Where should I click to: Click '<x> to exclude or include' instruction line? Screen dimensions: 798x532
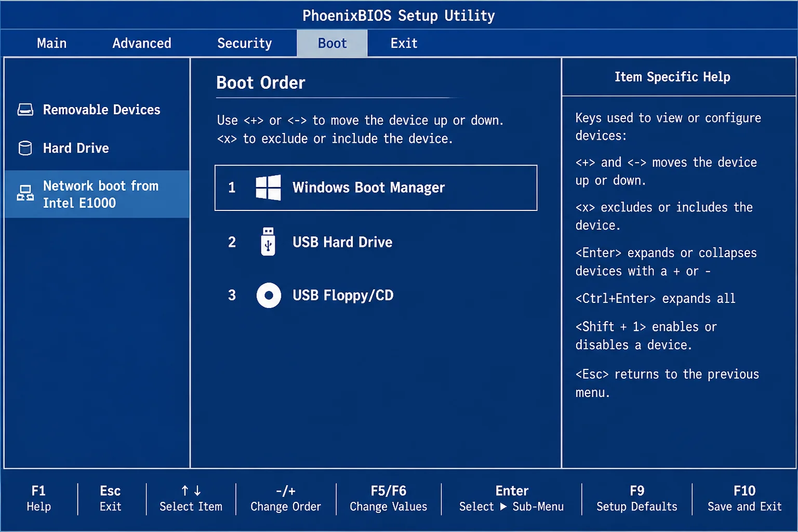(335, 139)
